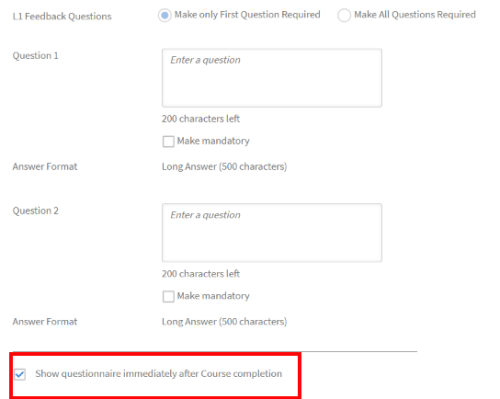Screen dimensions: 500x399
Task: Click 200 characters left counter below Question 1
Action: click(x=201, y=119)
